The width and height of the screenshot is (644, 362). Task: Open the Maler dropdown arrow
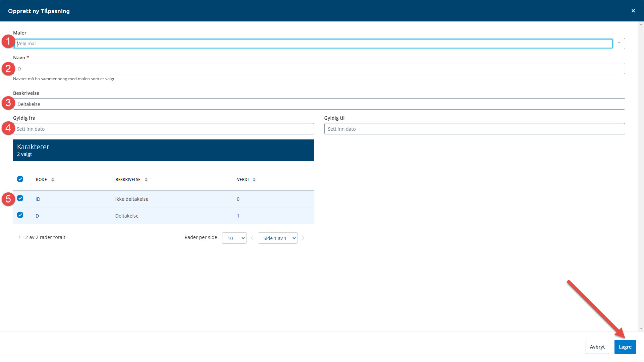click(x=619, y=43)
